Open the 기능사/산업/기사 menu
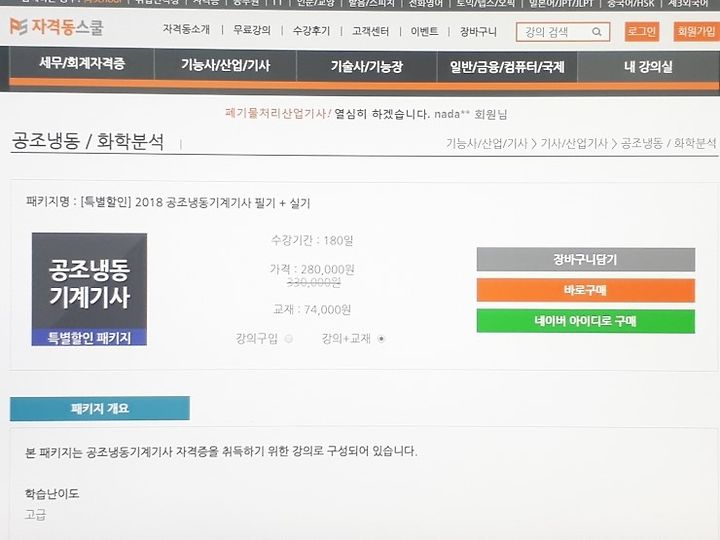Screen dimensions: 720x540 click(225, 65)
